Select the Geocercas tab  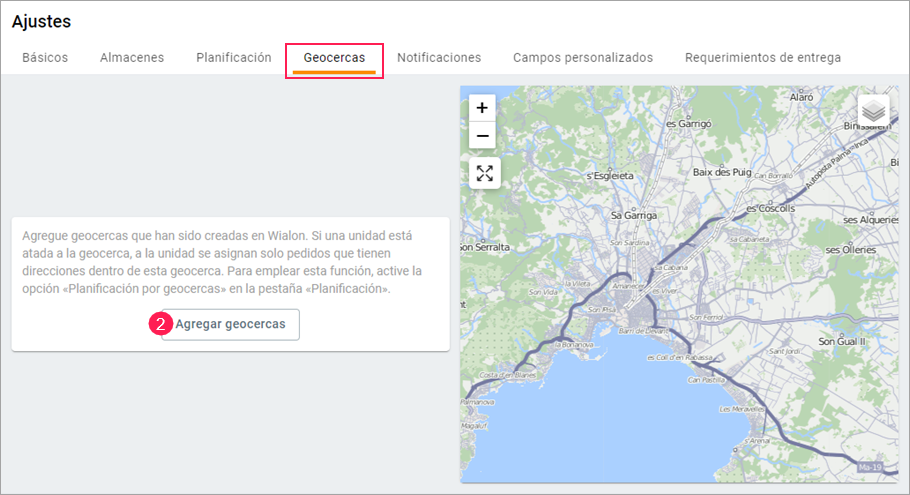click(334, 58)
